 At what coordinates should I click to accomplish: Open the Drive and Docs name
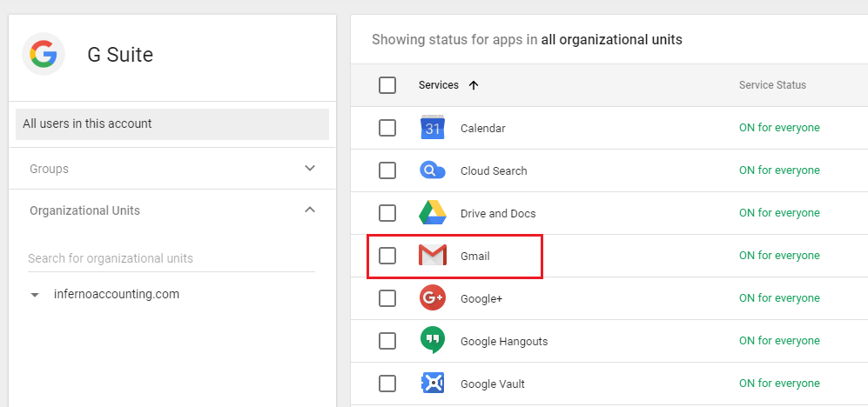coord(498,213)
